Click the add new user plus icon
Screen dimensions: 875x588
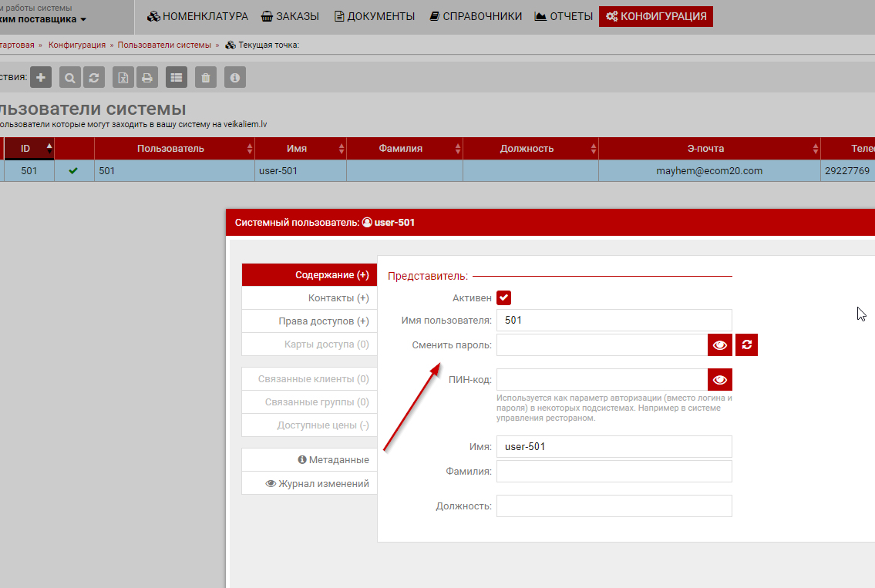point(41,77)
